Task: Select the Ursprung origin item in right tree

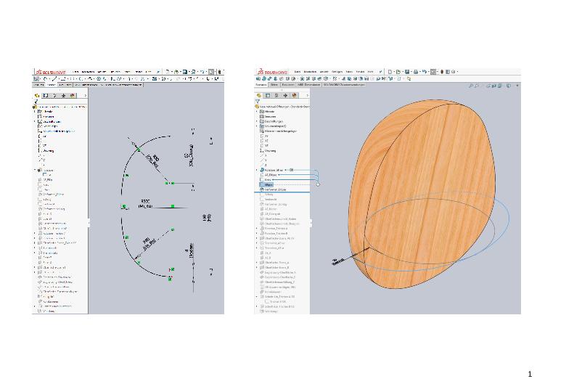Action: click(270, 150)
